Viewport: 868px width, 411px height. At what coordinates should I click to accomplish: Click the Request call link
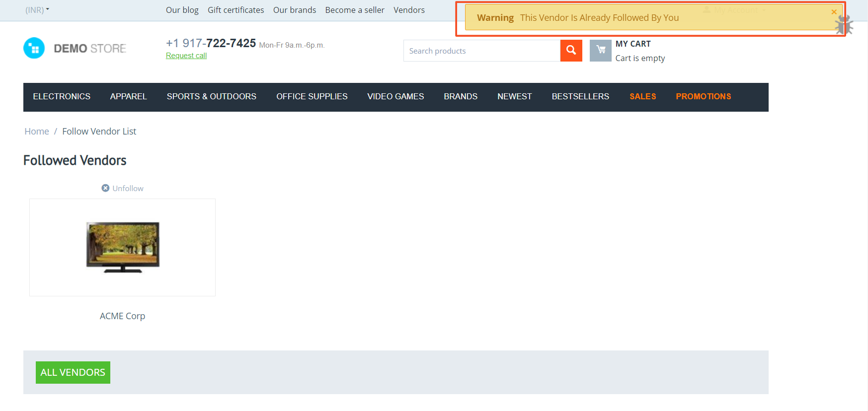(x=186, y=56)
